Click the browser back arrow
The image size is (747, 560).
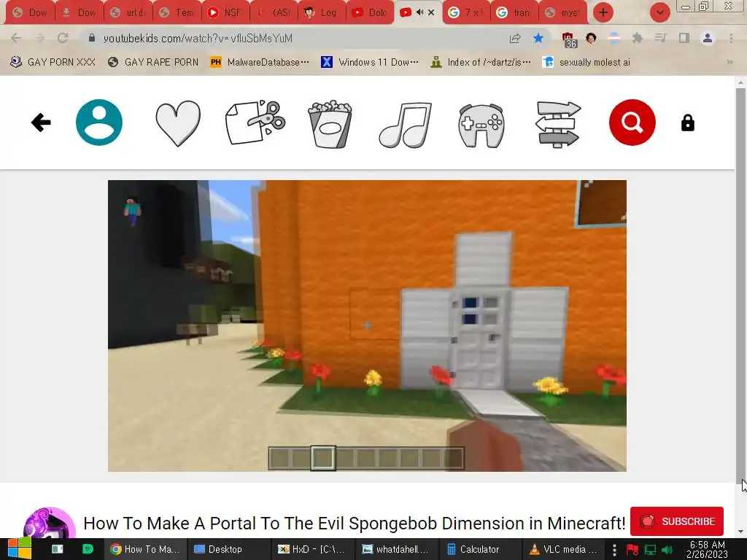(16, 38)
